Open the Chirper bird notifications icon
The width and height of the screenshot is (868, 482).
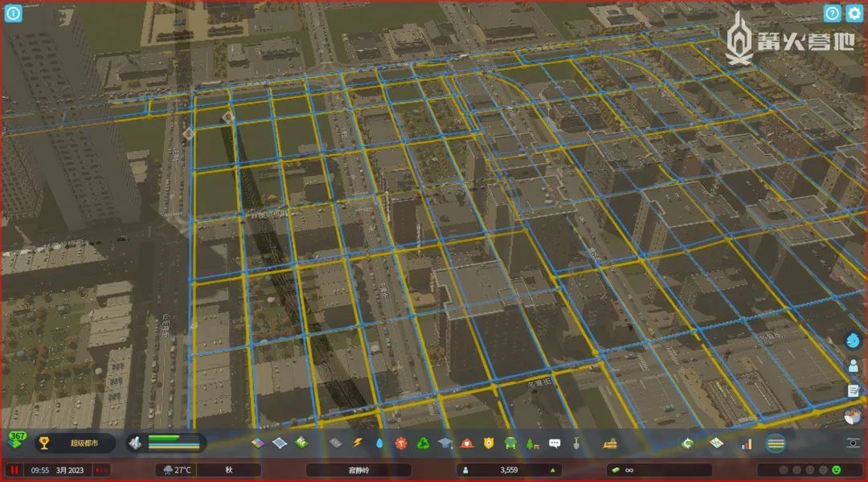point(853,340)
